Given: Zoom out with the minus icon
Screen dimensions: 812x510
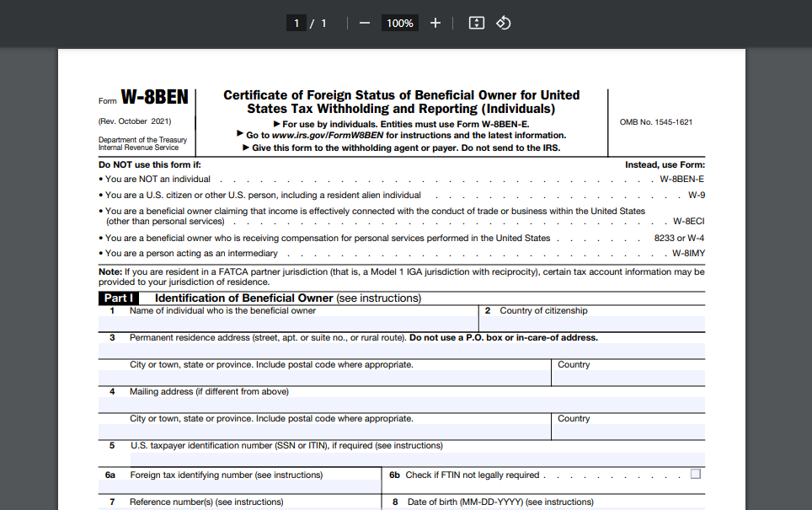Looking at the screenshot, I should click(365, 23).
